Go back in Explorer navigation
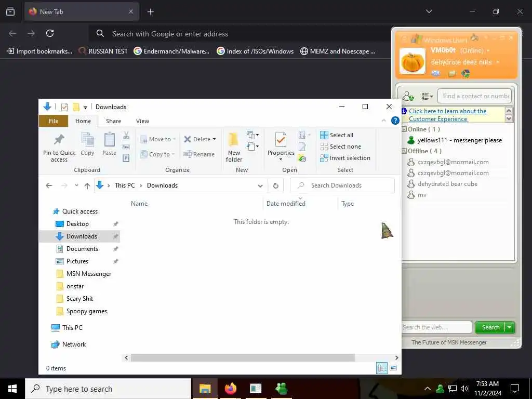The height and width of the screenshot is (399, 532). (49, 185)
